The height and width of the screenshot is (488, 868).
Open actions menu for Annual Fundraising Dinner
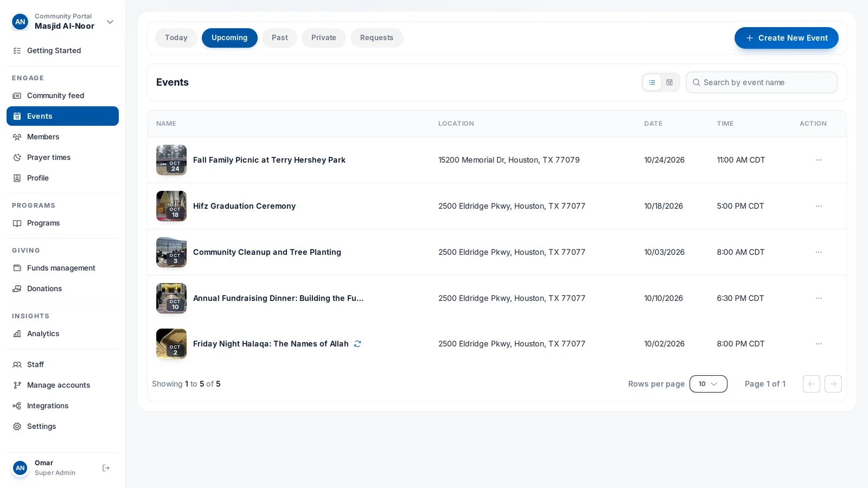tap(819, 298)
